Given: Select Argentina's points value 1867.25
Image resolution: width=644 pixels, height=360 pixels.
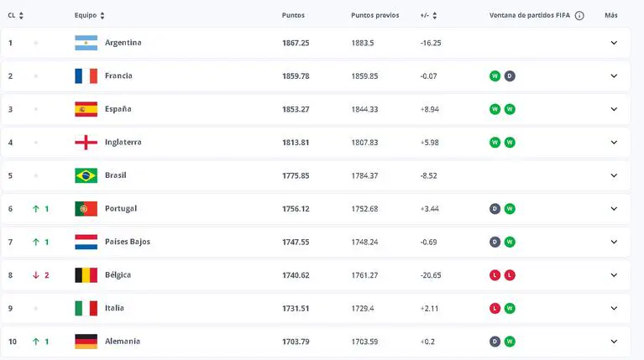Looking at the screenshot, I should pos(296,43).
